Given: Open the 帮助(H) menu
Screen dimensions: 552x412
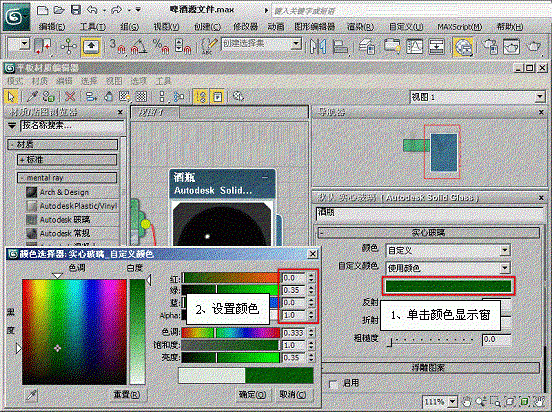Looking at the screenshot, I should tap(510, 27).
